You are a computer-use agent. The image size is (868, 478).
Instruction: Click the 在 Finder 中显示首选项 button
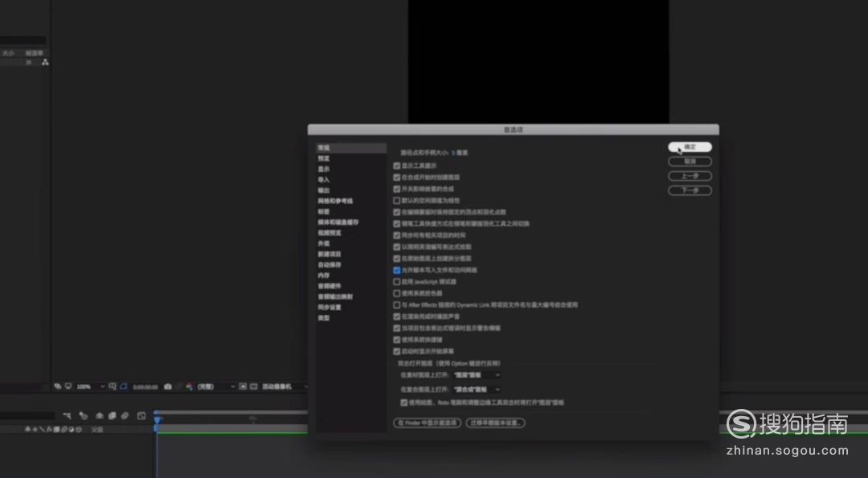426,423
